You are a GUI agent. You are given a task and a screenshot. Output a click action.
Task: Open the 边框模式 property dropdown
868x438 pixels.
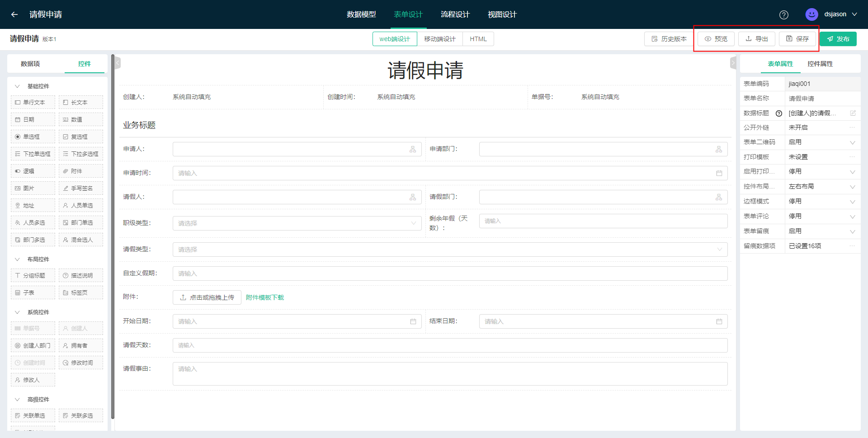point(823,201)
